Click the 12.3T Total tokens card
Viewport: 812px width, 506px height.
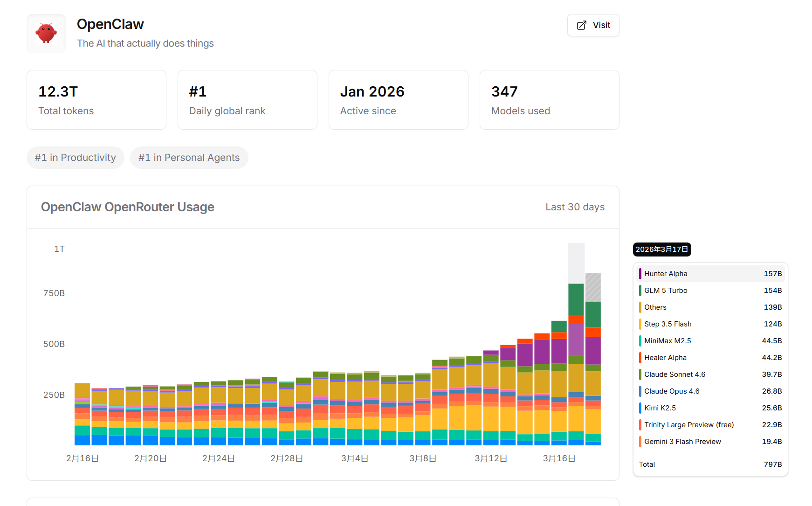96,100
